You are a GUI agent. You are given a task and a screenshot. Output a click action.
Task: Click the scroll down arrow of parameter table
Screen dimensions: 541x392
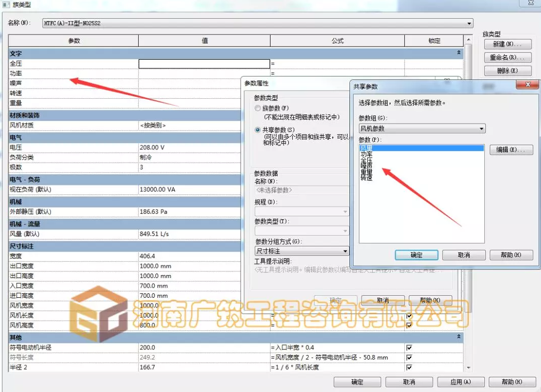tap(468, 368)
